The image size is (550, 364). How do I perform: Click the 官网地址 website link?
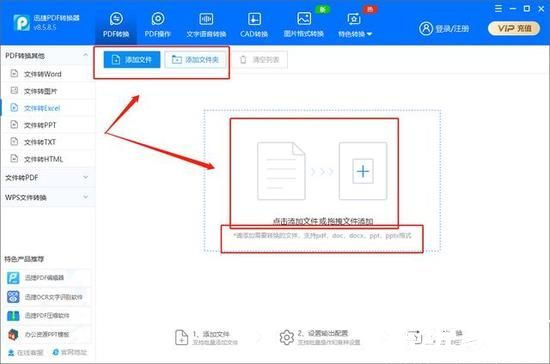[x=69, y=352]
